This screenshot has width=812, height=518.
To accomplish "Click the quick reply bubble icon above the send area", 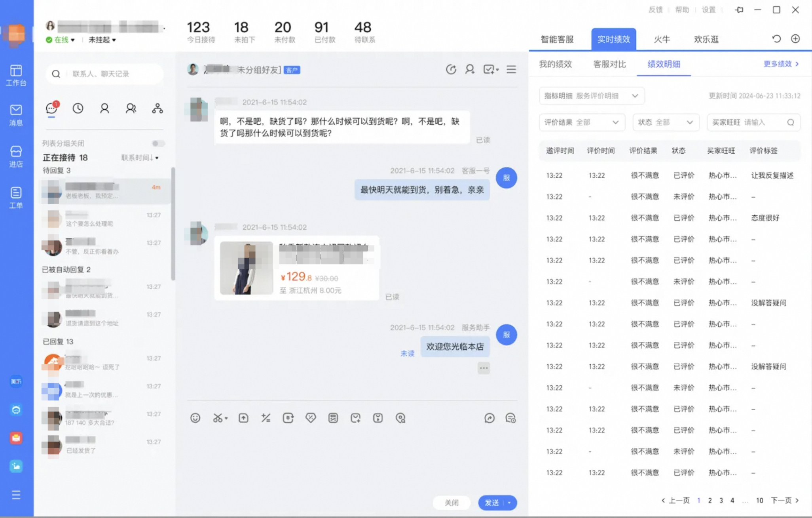I will (489, 418).
